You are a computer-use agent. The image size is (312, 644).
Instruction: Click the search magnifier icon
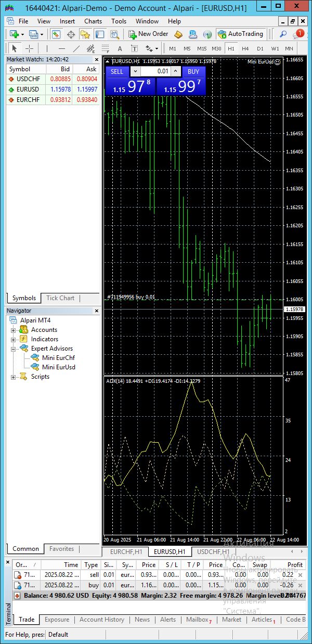283,34
